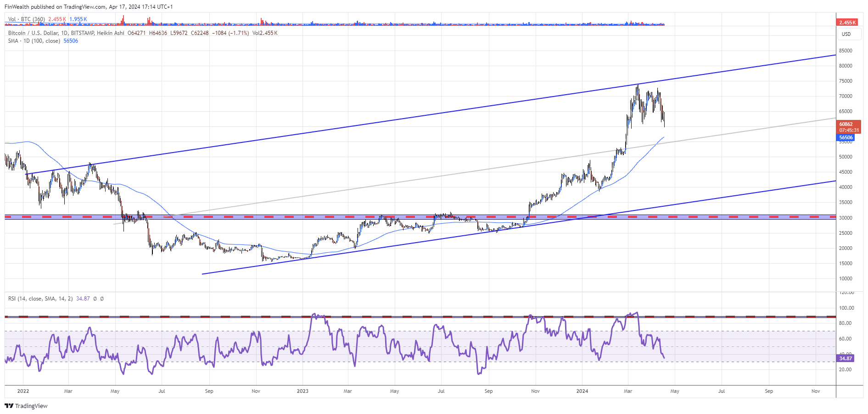The width and height of the screenshot is (868, 414).
Task: Click the red 2.455K value in the volume legend
Action: pos(57,19)
